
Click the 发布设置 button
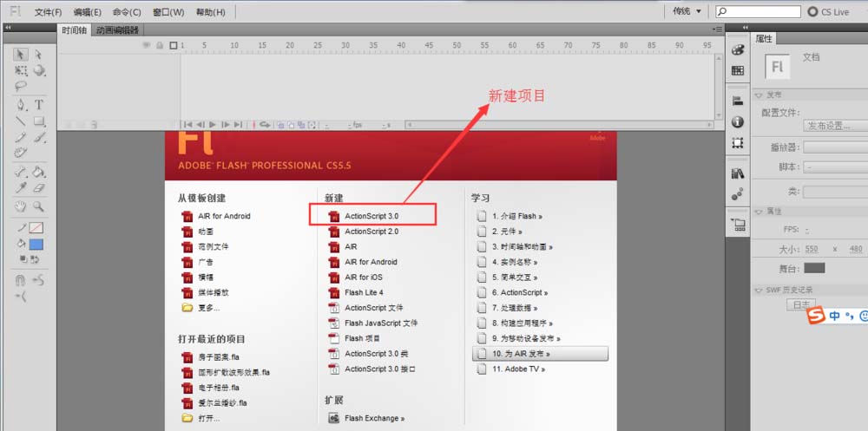pyautogui.click(x=835, y=126)
